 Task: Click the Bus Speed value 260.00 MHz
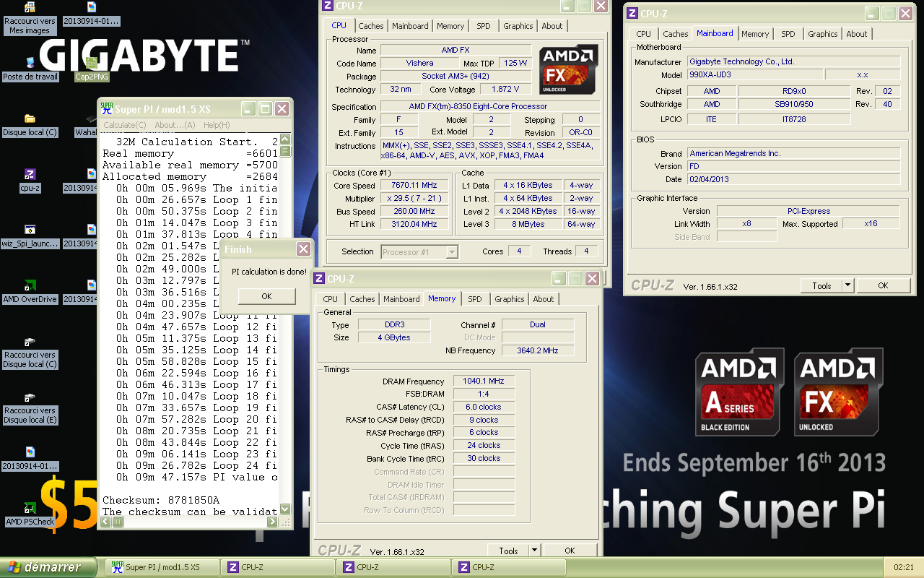tap(414, 212)
